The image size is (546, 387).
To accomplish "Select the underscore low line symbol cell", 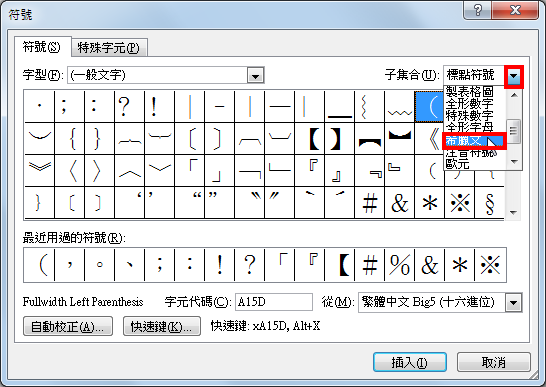I will pos(339,106).
